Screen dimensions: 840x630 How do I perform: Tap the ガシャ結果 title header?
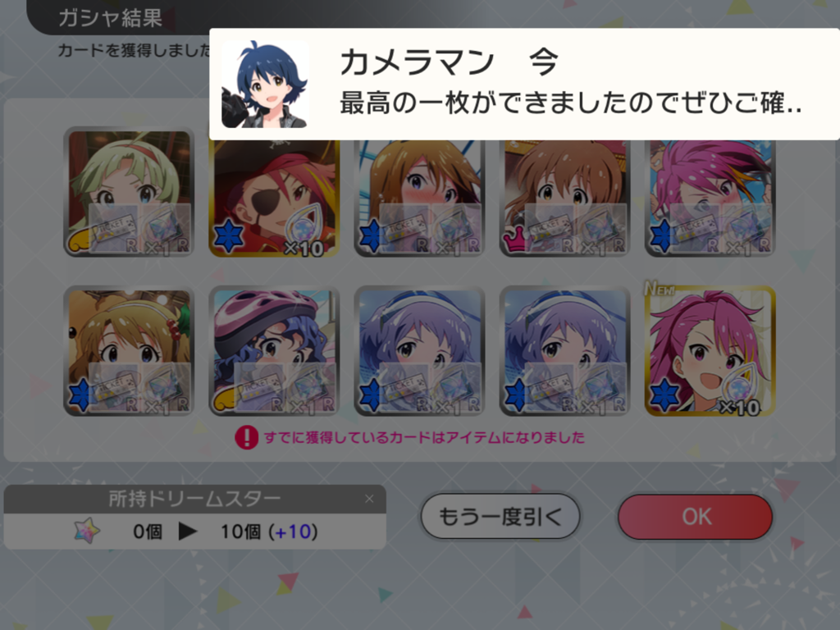click(111, 18)
